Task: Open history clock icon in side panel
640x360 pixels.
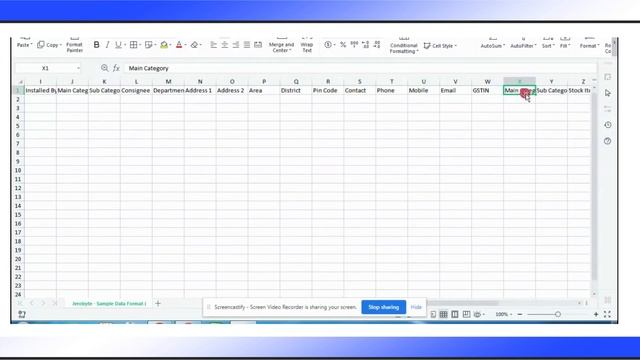Action: click(608, 125)
